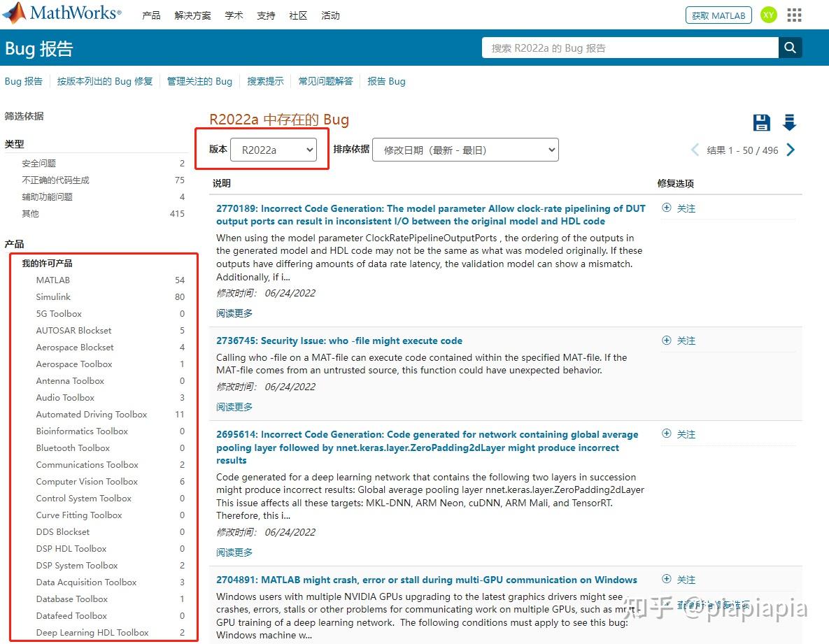Open the 按版本列出的 Bug 修复 tab
Image resolution: width=829 pixels, height=644 pixels.
tap(105, 81)
